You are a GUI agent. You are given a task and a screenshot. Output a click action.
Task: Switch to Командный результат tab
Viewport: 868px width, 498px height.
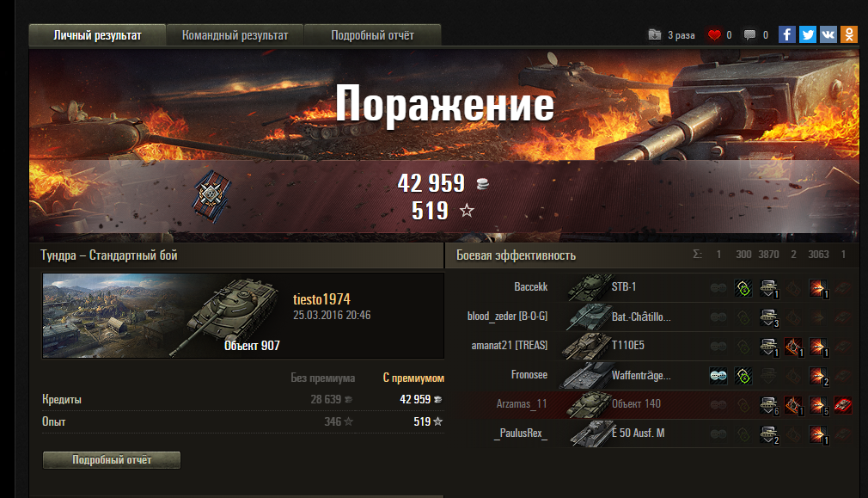(235, 35)
